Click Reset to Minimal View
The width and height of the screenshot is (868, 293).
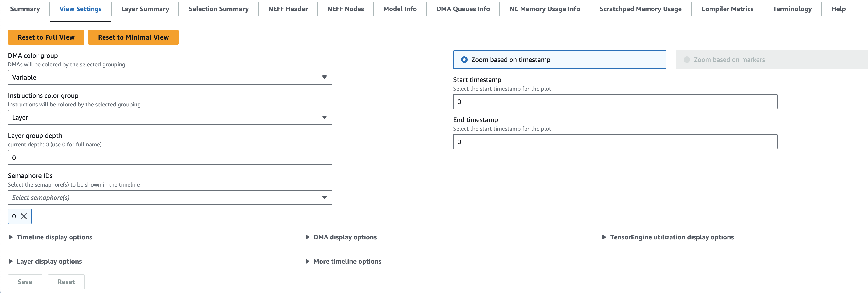tap(133, 37)
